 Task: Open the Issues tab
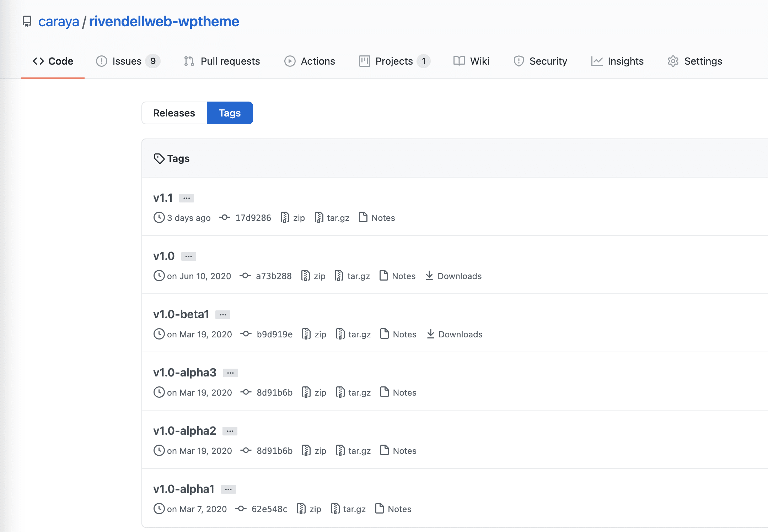point(128,61)
